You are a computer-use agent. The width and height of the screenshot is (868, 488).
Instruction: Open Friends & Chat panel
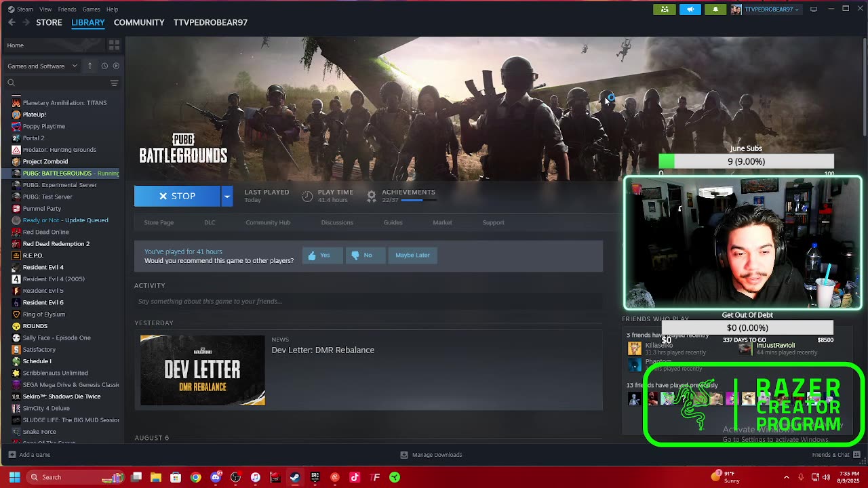(x=835, y=455)
